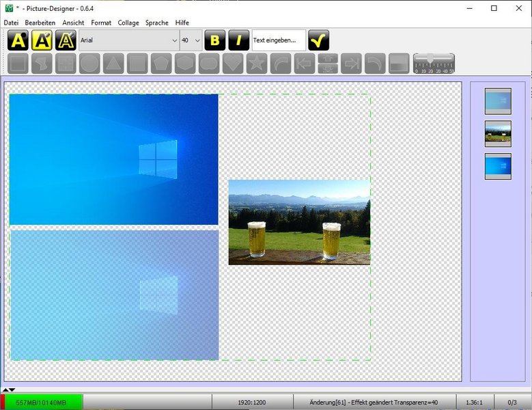Select the square shape tool beside triangle
Viewport: 532px width, 410px height.
tap(137, 64)
